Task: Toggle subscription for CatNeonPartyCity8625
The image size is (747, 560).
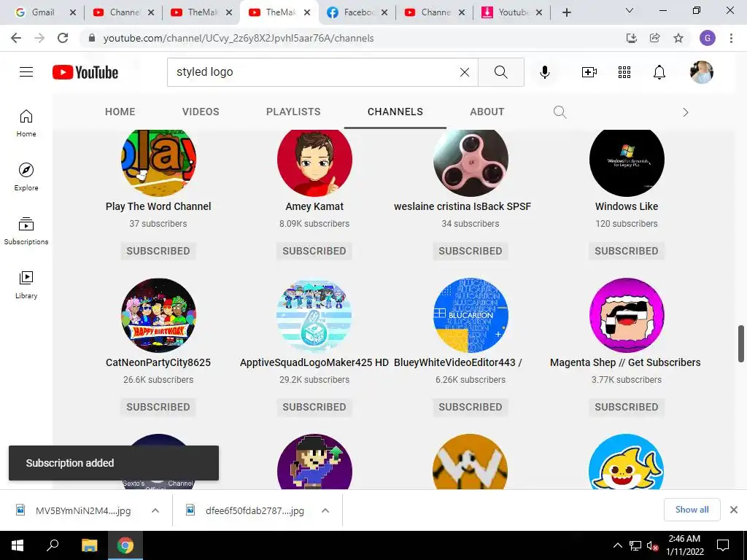Action: [x=158, y=407]
